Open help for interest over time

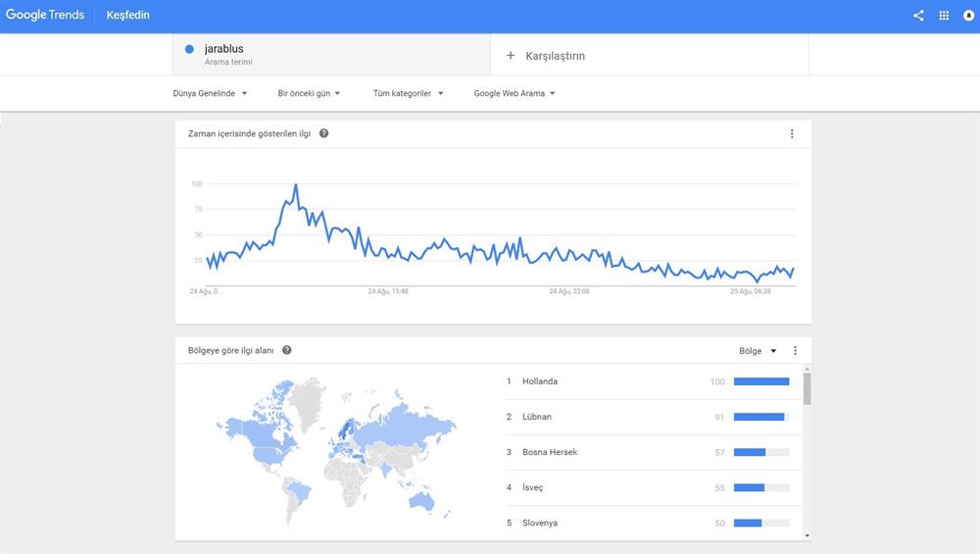point(324,133)
